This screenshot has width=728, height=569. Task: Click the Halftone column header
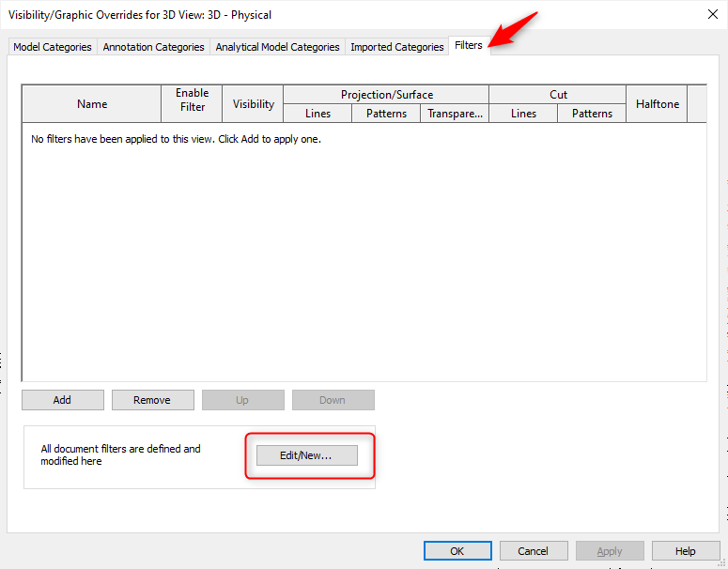[657, 104]
